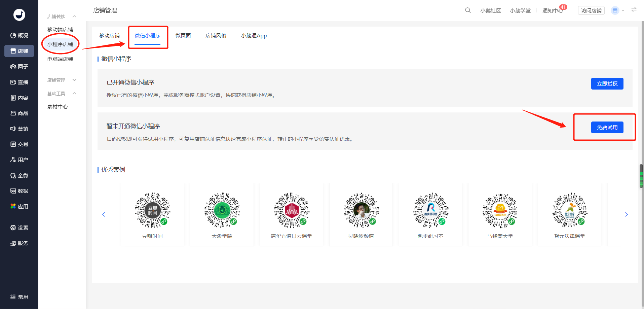Open 数据 data section
The image size is (644, 309).
[19, 191]
